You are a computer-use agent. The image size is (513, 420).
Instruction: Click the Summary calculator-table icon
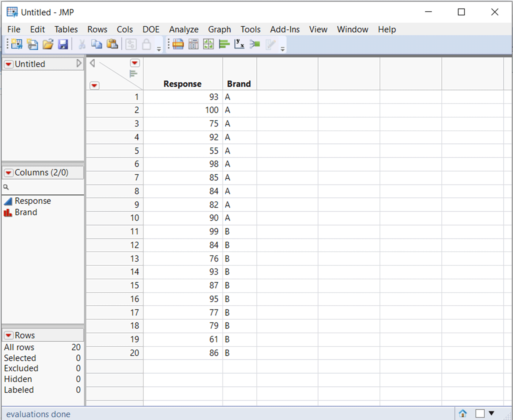(194, 44)
